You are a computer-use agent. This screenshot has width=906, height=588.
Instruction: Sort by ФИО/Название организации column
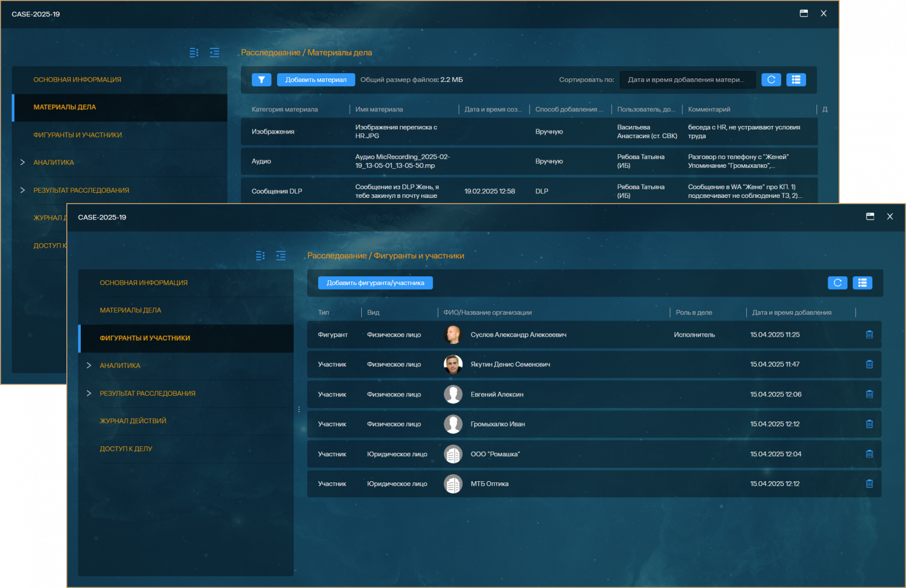point(487,312)
